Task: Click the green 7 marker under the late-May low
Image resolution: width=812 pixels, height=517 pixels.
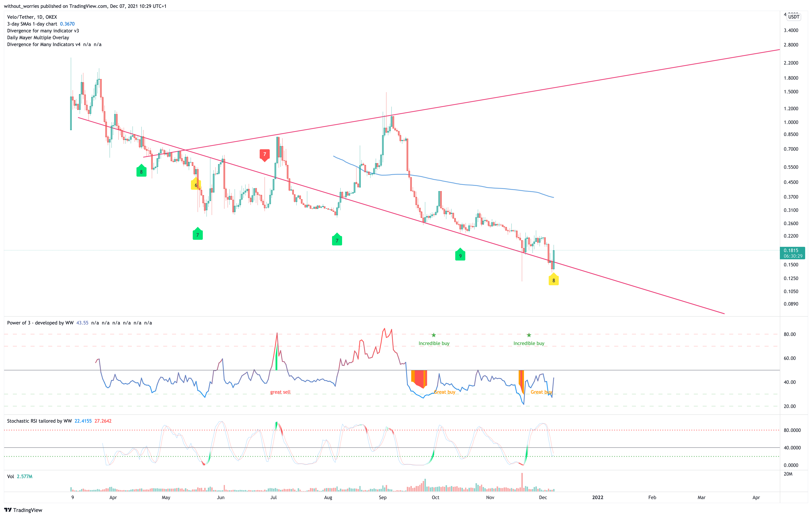Action: (x=198, y=234)
